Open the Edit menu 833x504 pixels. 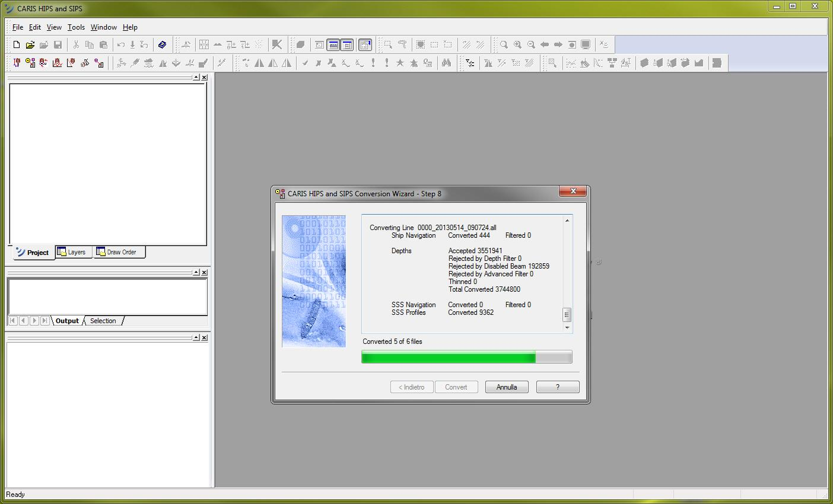coord(35,27)
